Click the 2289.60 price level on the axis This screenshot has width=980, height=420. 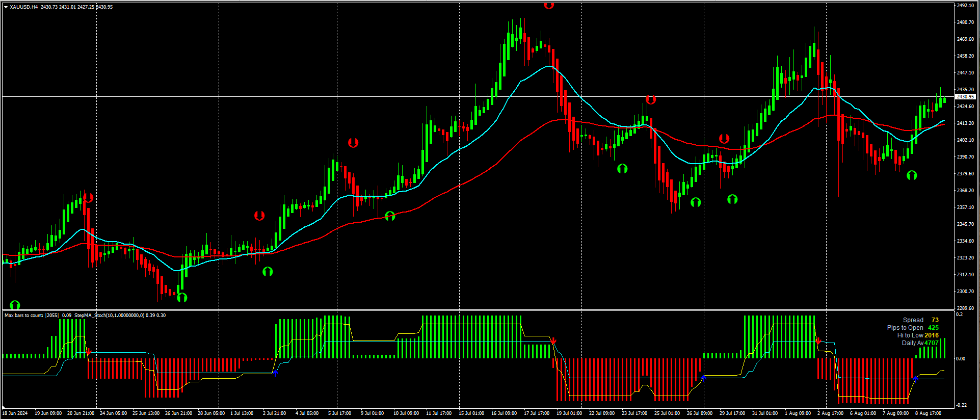[965, 308]
